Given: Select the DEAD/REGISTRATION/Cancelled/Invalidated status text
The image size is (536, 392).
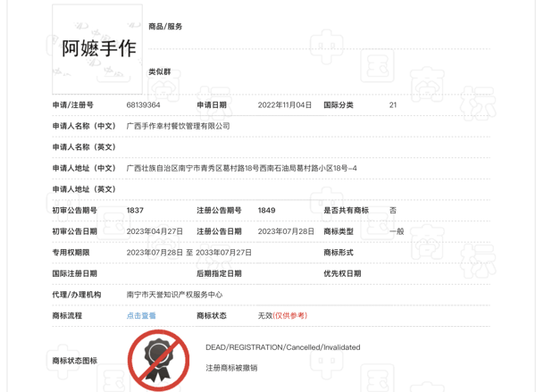Looking at the screenshot, I should [283, 347].
